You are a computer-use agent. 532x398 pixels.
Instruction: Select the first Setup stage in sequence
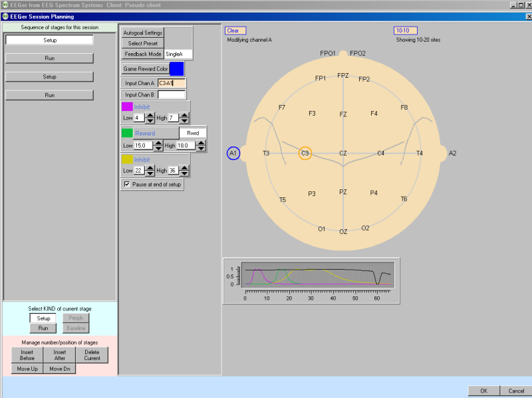50,40
